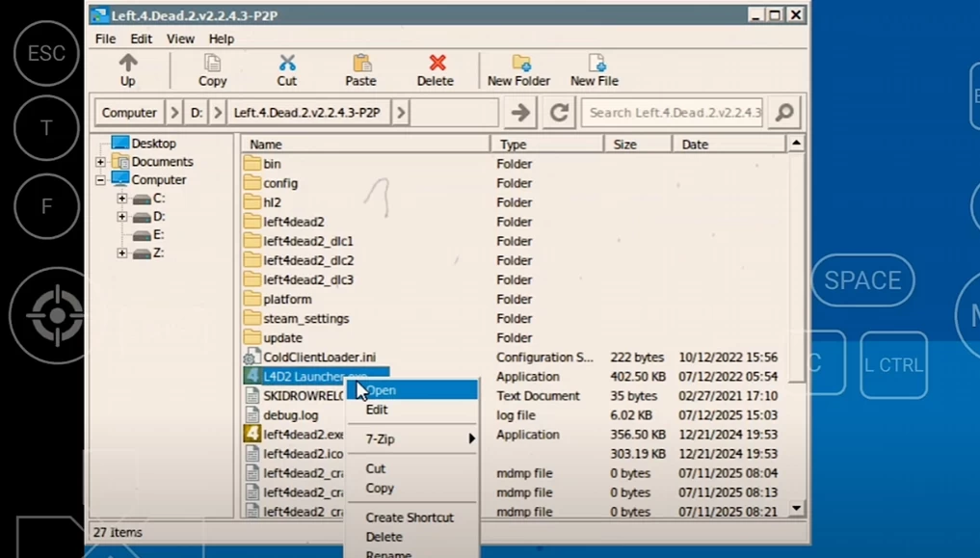Image resolution: width=980 pixels, height=558 pixels.
Task: Click the magnifier search icon
Action: [x=785, y=113]
